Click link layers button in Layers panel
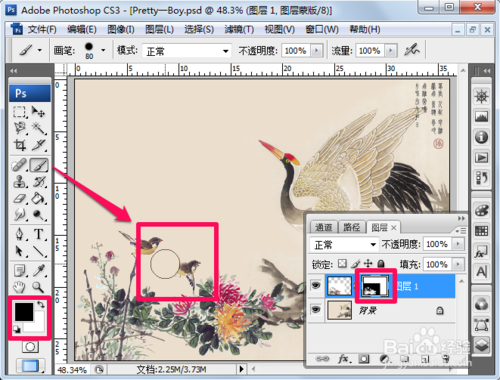 (x=322, y=359)
